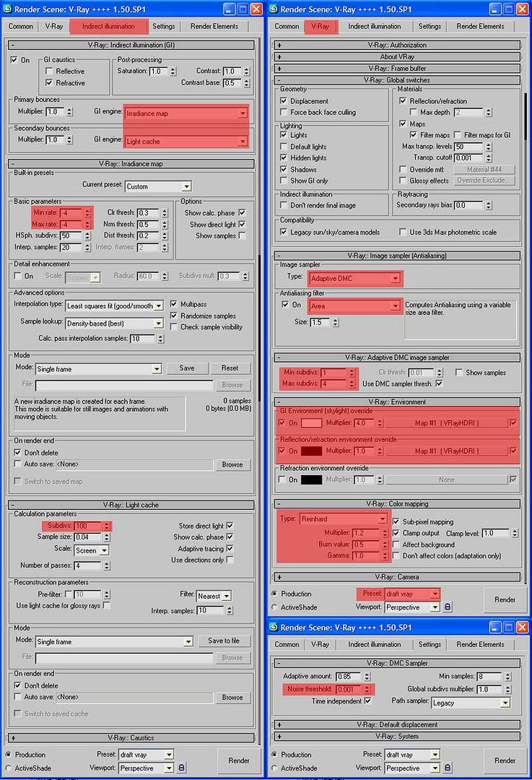
Task: Click the Max subdivs input field
Action: tap(334, 384)
